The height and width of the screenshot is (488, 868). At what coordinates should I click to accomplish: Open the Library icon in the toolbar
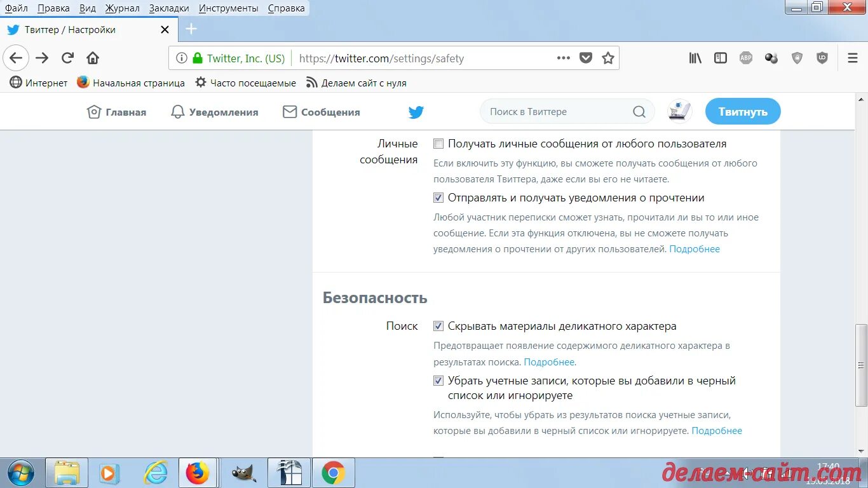695,58
